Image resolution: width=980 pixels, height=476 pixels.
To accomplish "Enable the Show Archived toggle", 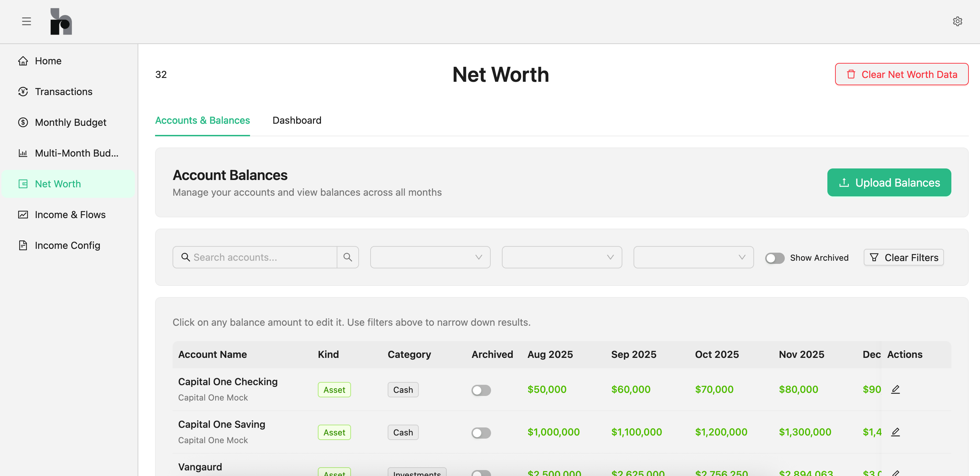I will [775, 258].
